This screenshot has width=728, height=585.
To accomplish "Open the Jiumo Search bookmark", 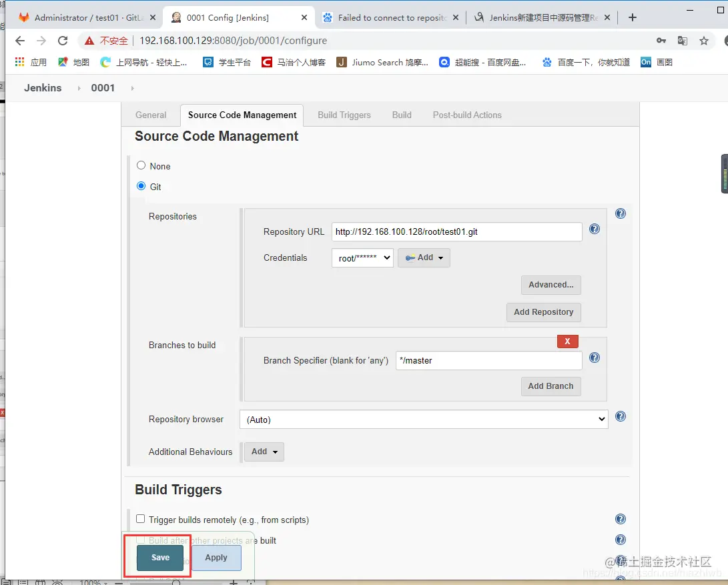I will 382,62.
